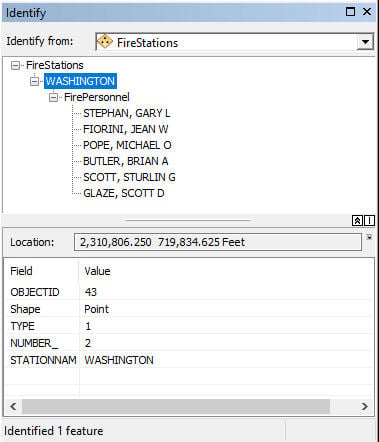Open the location units small dropdown arrow
This screenshot has height=442, width=379.
[x=369, y=237]
